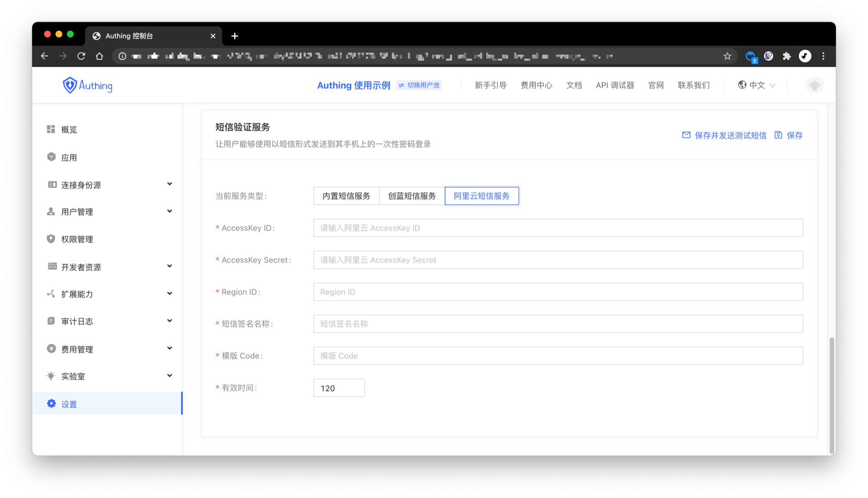This screenshot has width=868, height=498.
Task: Select 阿里云短信服务 service type
Action: [481, 196]
